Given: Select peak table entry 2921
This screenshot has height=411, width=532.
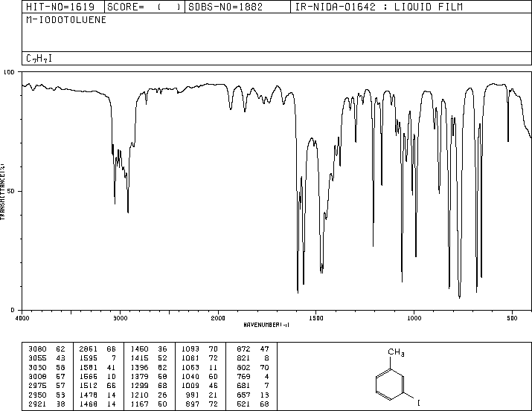Looking at the screenshot, I should tap(38, 404).
